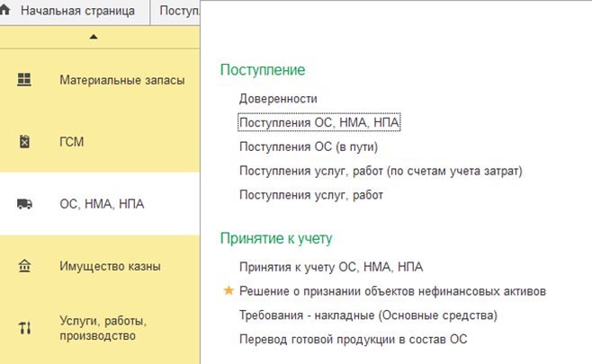Open the plain Поступления услуг, работ link
The height and width of the screenshot is (364, 592).
(311, 195)
